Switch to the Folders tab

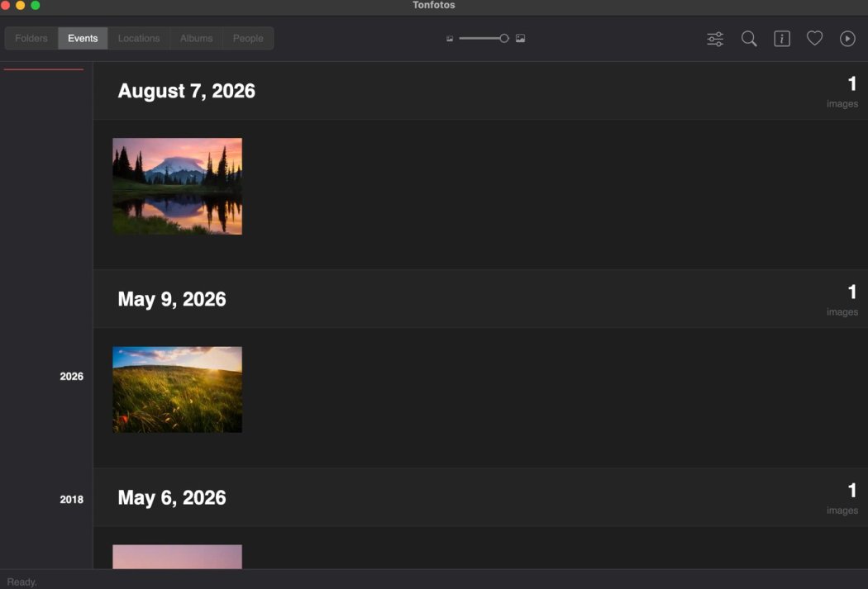tap(31, 38)
